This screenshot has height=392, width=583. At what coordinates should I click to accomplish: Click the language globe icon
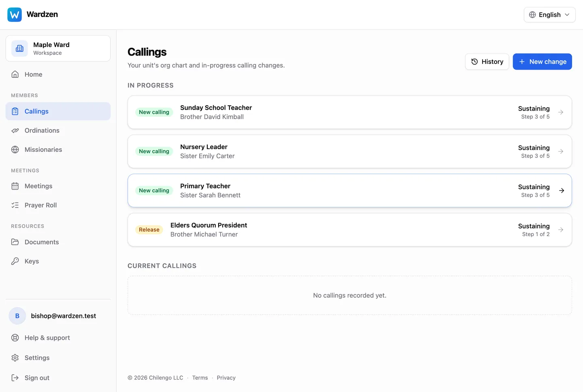532,15
